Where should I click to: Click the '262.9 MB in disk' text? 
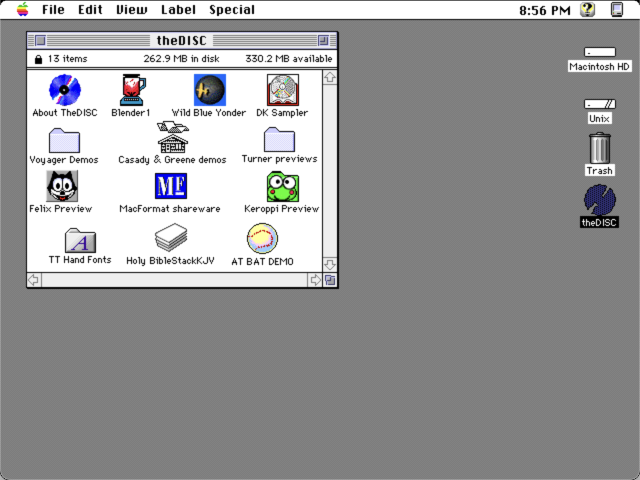point(181,59)
